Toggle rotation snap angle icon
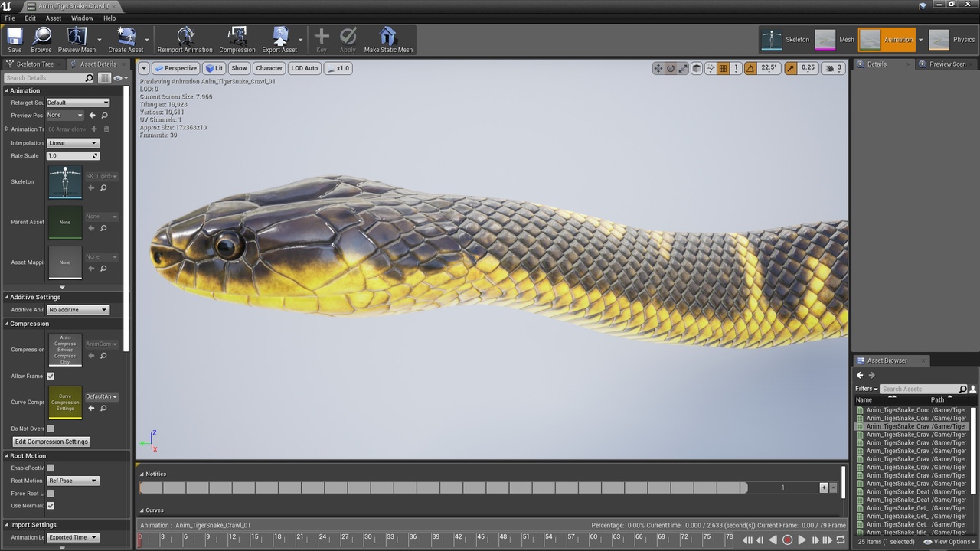Screen dimensions: 980x551 pos(750,68)
